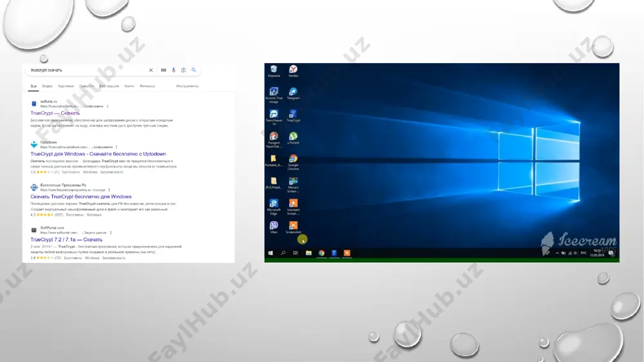Open the Uptodown result's three-dot menu
Viewport: 644px width, 362px height.
(116, 147)
